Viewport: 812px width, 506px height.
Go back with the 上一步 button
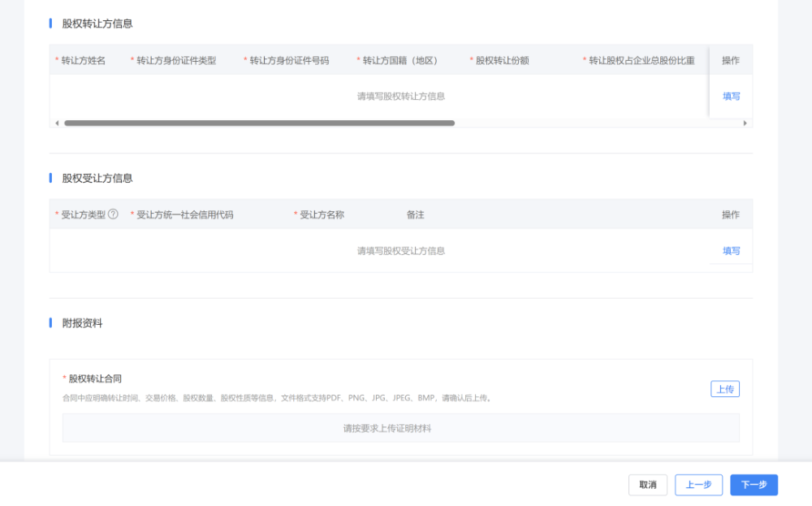tap(698, 485)
